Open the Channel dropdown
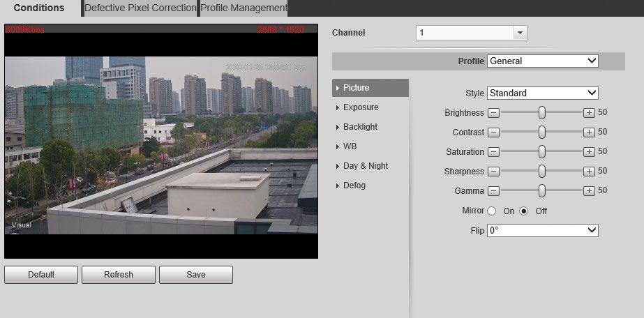Screen dimensions: 644x318 coord(471,33)
